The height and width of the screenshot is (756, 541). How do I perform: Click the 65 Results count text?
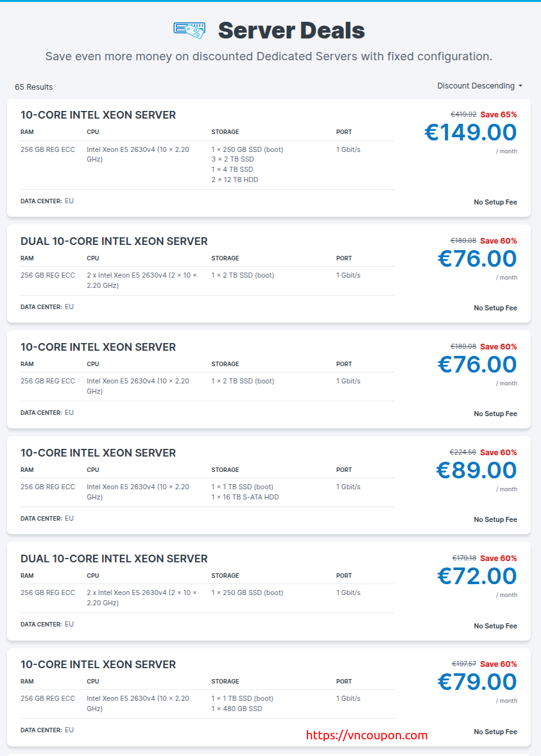coord(34,87)
